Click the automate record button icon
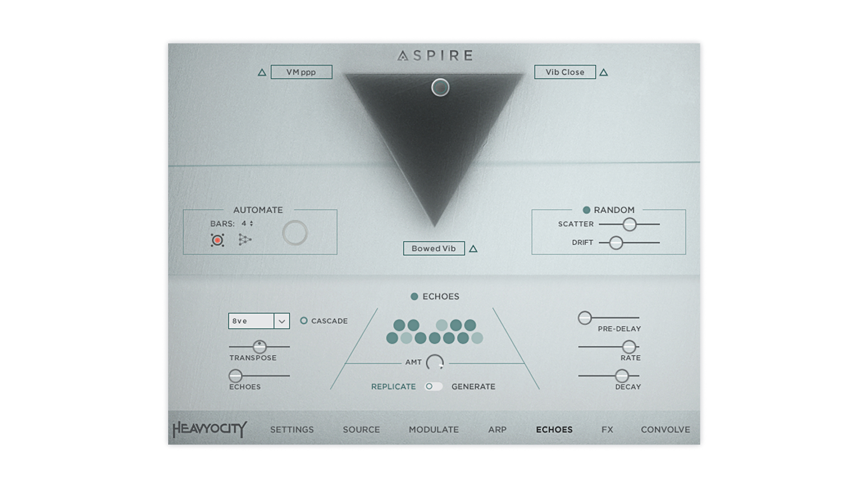The width and height of the screenshot is (868, 488). (x=217, y=240)
